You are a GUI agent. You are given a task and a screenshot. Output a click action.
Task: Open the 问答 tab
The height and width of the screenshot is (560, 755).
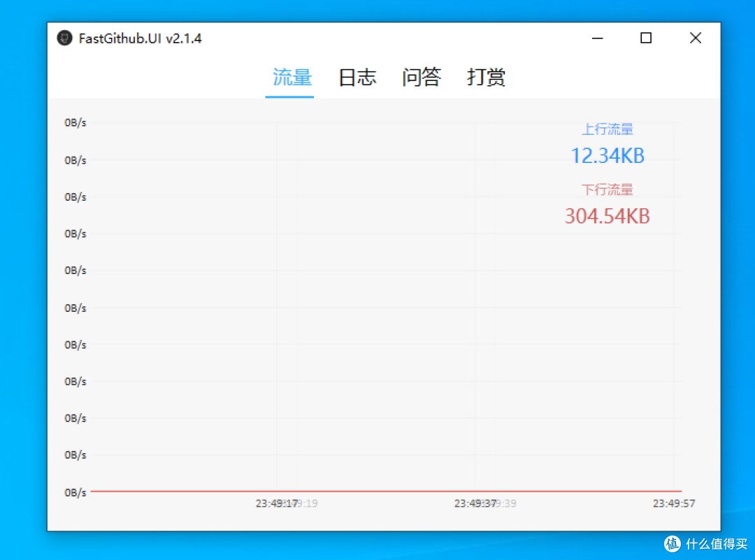pos(422,78)
